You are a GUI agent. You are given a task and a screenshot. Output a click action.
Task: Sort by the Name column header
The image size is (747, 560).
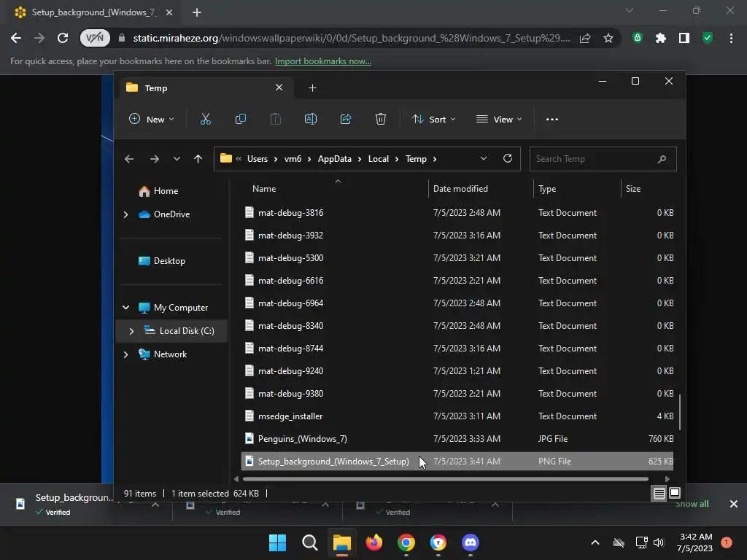point(264,189)
